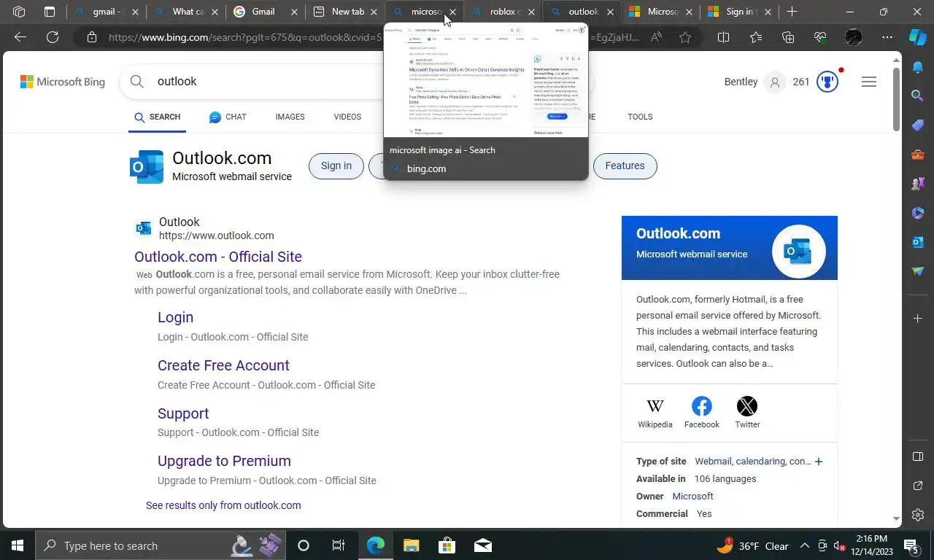Open Bing TOOLS option
Image resolution: width=934 pixels, height=560 pixels.
click(640, 117)
